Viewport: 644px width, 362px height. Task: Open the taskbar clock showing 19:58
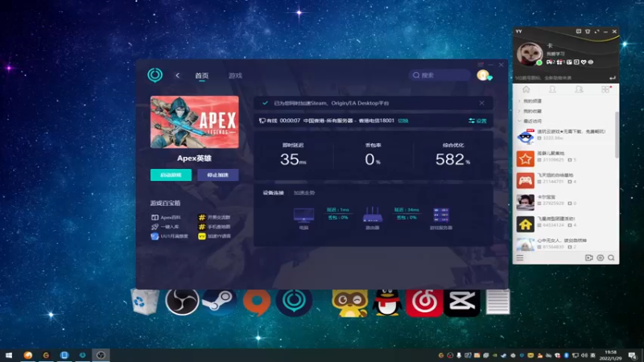click(610, 355)
